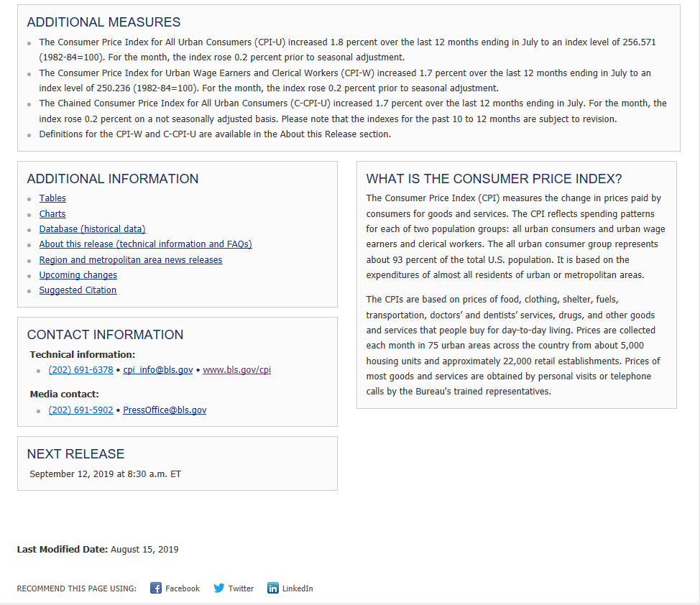Screen dimensions: 700x605
Task: Open Region and metropolitan area news releases
Action: tap(131, 260)
